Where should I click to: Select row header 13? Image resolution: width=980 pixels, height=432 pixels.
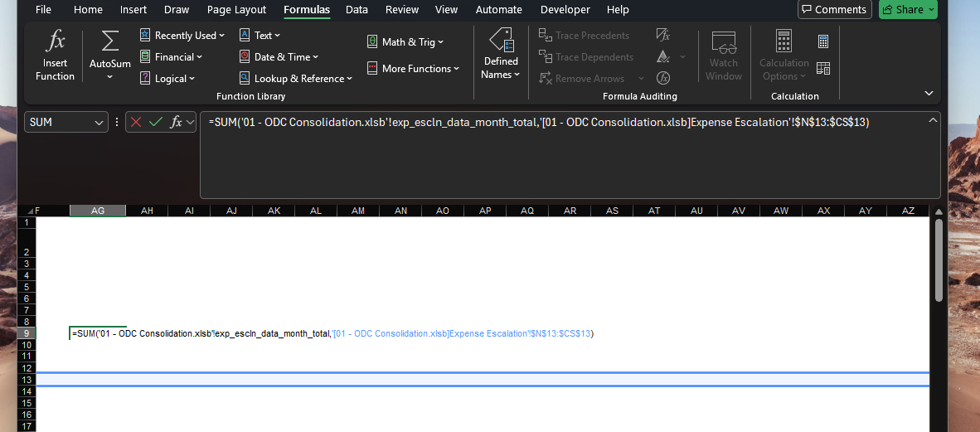27,380
